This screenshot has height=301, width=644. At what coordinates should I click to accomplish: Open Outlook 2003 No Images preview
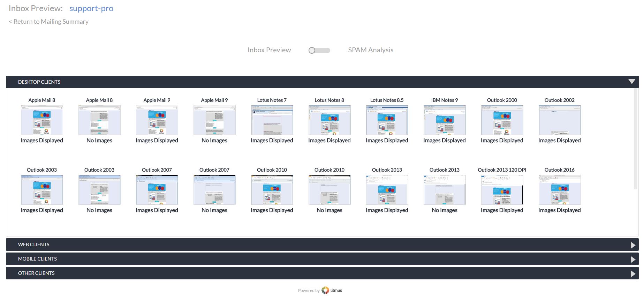[99, 190]
